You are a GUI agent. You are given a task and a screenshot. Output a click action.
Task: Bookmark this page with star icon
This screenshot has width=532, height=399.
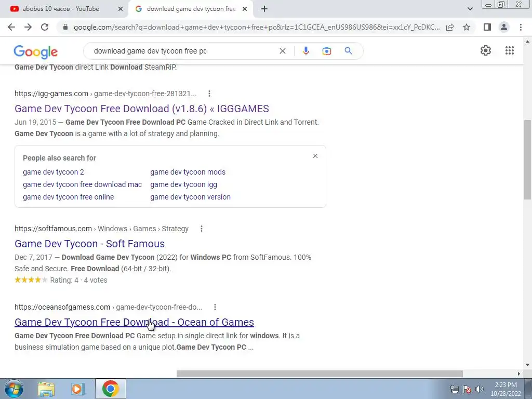click(467, 27)
